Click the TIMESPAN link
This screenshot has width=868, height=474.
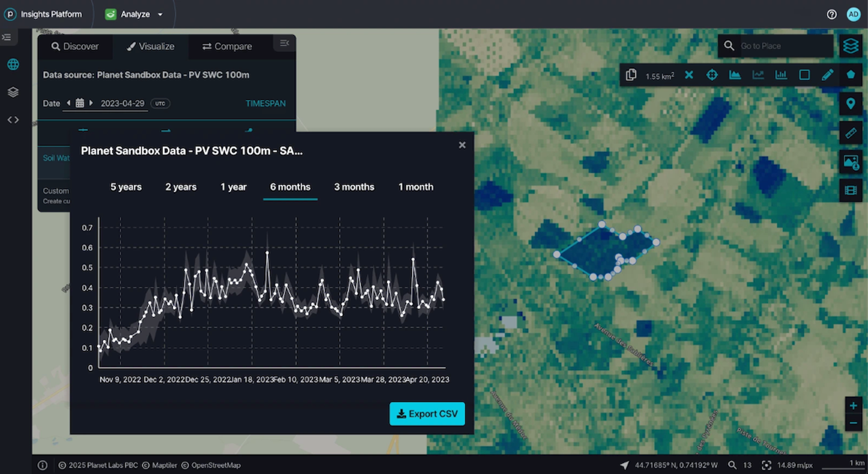[266, 103]
